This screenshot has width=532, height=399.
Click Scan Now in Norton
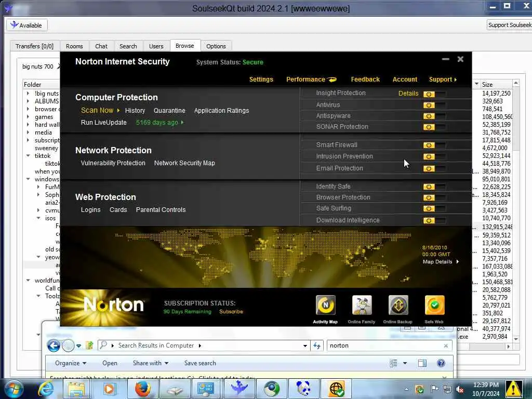pyautogui.click(x=97, y=110)
